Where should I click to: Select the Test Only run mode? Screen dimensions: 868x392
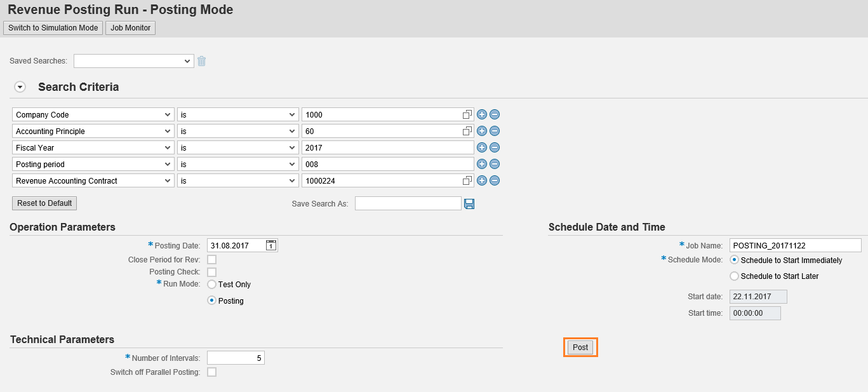tap(211, 284)
